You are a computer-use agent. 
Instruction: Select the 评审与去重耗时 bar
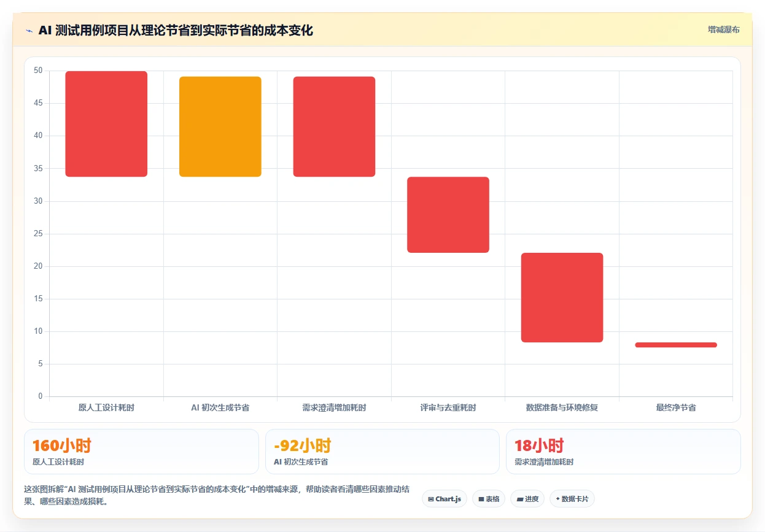click(448, 215)
